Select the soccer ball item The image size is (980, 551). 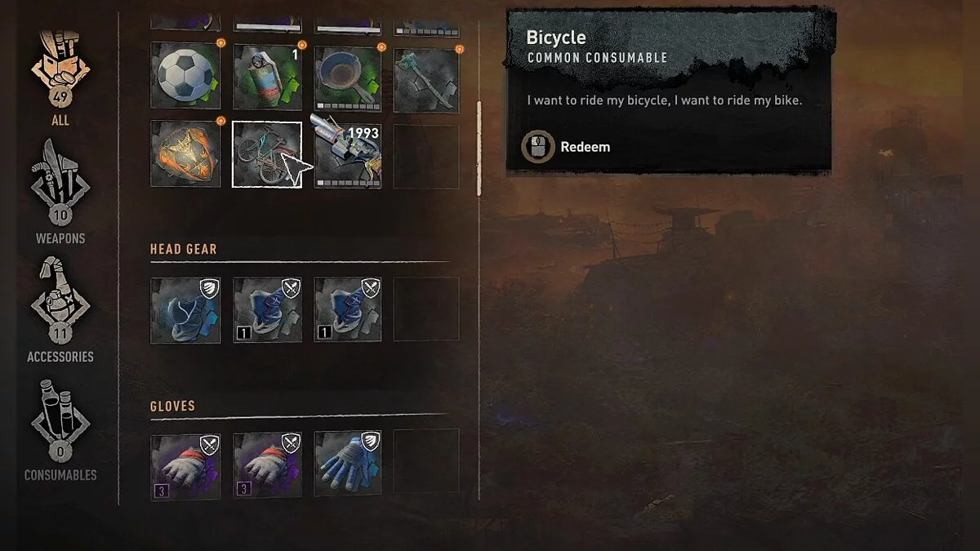[185, 77]
